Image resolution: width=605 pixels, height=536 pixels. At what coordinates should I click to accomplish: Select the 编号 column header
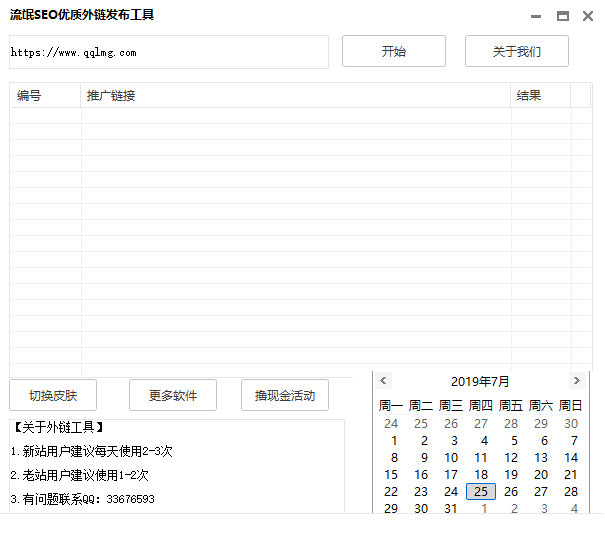[46, 95]
